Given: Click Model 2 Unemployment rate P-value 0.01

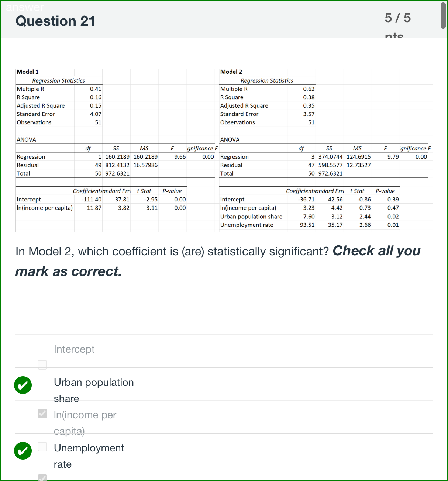Looking at the screenshot, I should point(393,225).
